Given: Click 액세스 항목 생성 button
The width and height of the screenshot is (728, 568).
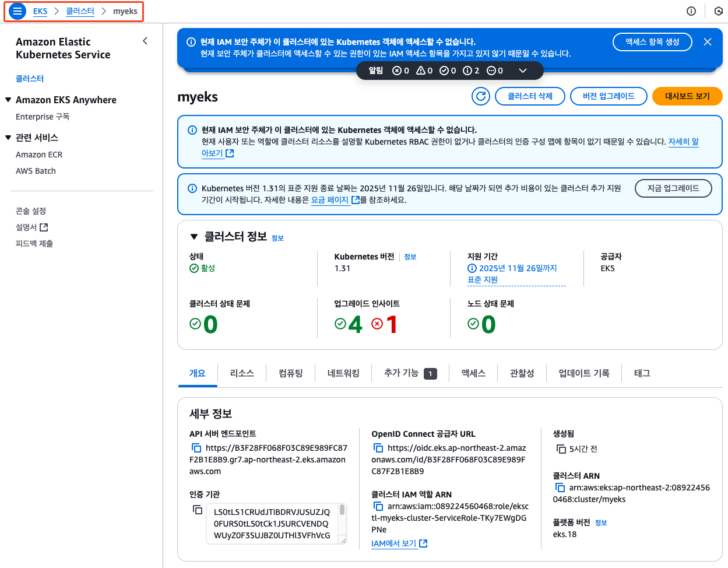Looking at the screenshot, I should 652,42.
